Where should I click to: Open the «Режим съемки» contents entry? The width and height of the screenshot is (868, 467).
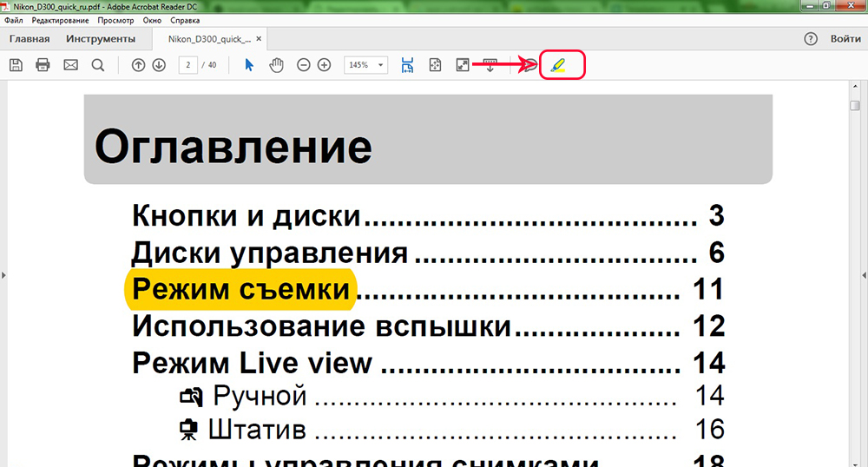click(x=240, y=290)
